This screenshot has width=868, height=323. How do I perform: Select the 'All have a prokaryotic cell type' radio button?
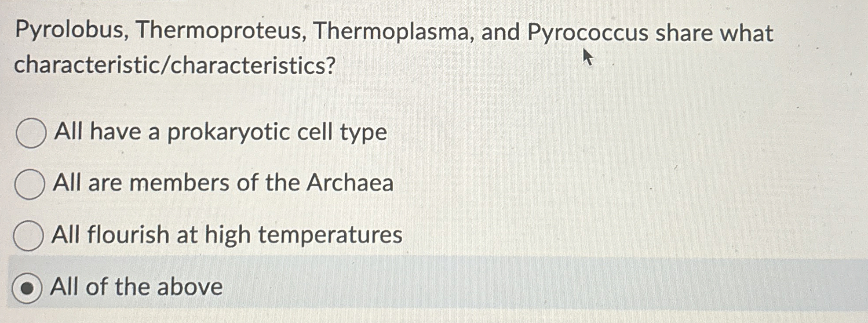29,133
